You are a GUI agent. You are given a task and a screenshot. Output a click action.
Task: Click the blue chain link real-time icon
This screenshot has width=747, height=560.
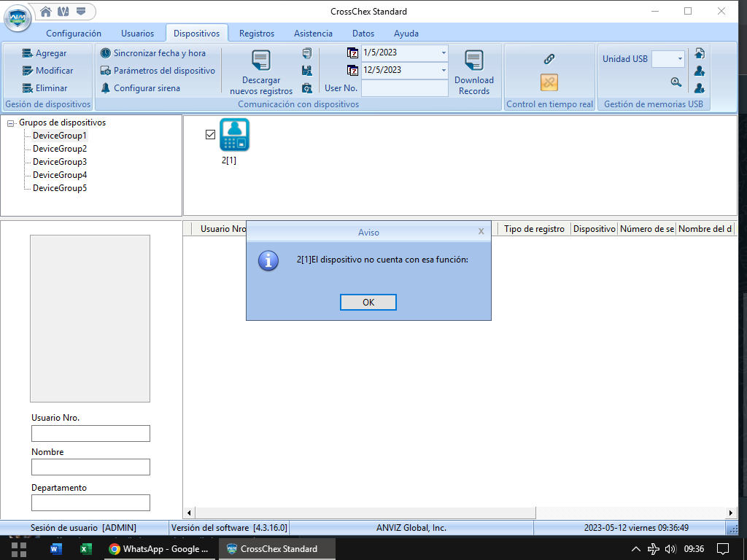pyautogui.click(x=549, y=59)
